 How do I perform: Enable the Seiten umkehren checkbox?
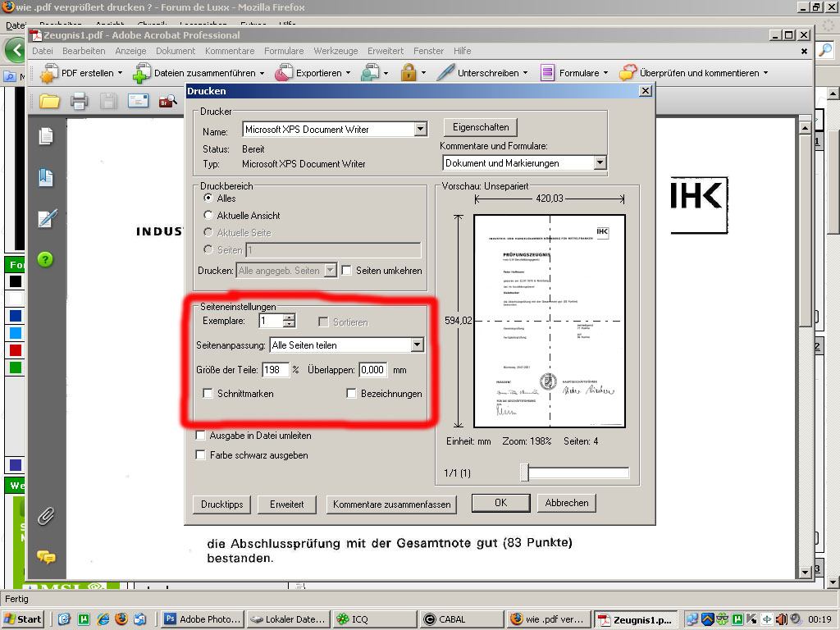coord(347,271)
